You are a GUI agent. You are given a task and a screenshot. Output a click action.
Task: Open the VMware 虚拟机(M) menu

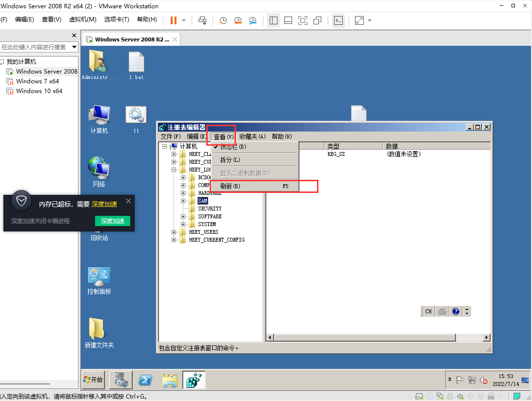click(82, 19)
